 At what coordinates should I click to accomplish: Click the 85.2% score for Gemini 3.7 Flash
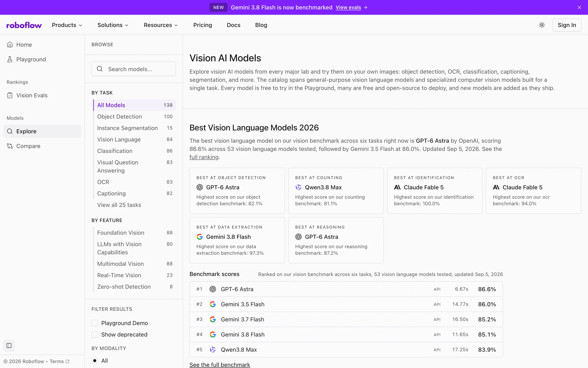[x=487, y=319]
